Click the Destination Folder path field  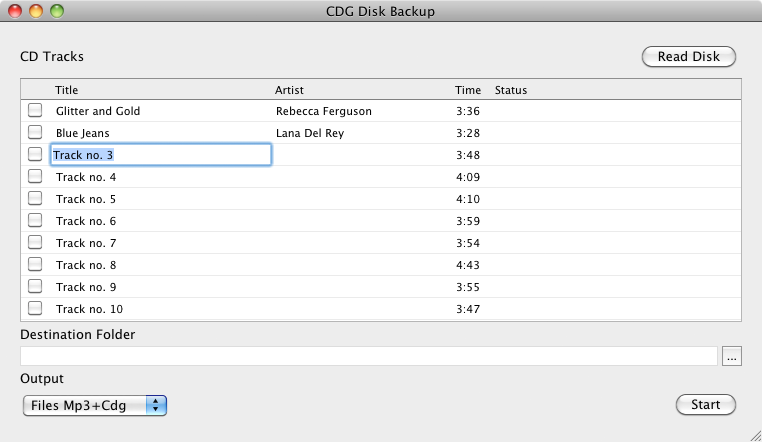click(x=368, y=356)
